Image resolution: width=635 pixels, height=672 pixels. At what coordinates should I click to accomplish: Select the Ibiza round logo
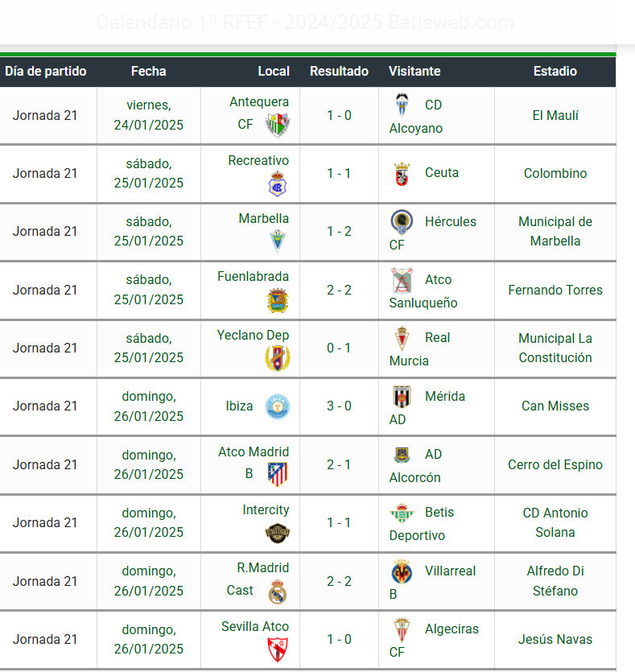(278, 406)
